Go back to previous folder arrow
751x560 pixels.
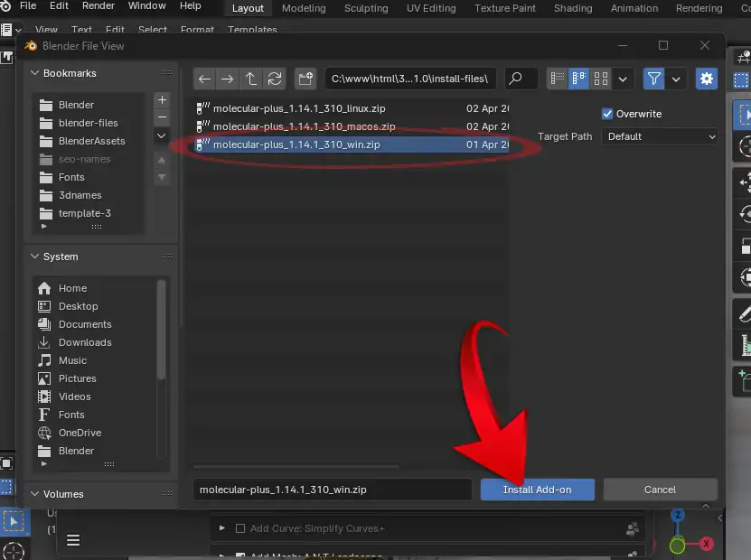tap(204, 79)
